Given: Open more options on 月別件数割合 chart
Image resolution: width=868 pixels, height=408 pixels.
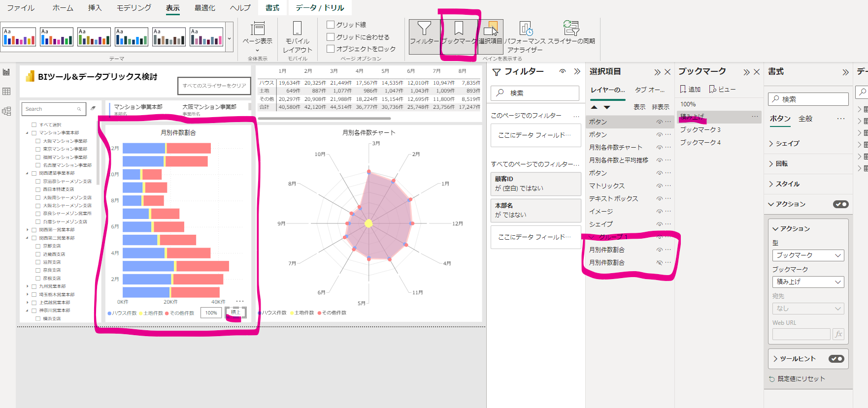Looking at the screenshot, I should (x=240, y=301).
